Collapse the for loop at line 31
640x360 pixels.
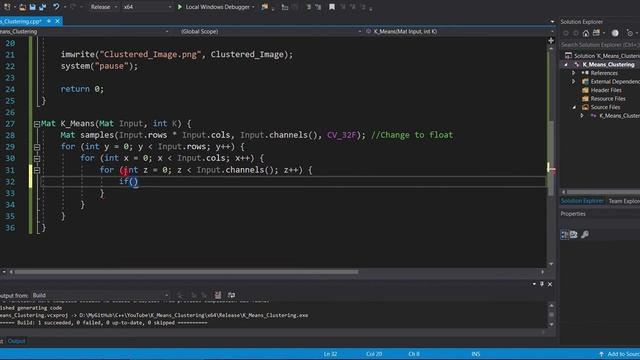pos(37,170)
